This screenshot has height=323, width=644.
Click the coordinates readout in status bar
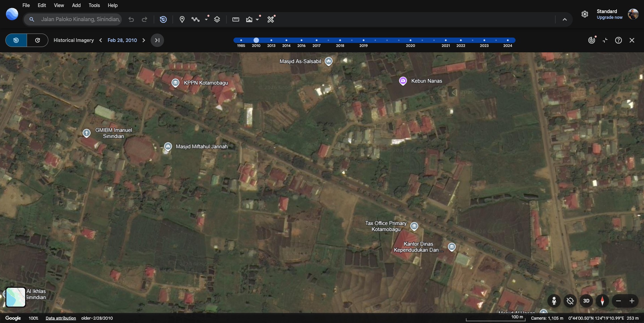tap(596, 318)
